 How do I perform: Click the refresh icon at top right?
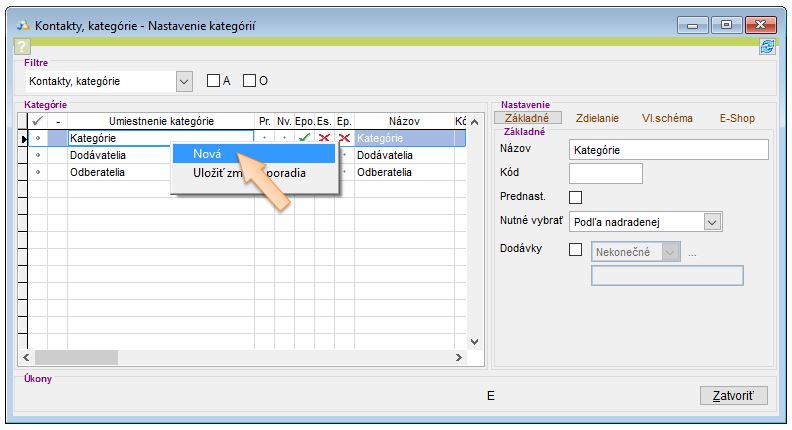767,46
